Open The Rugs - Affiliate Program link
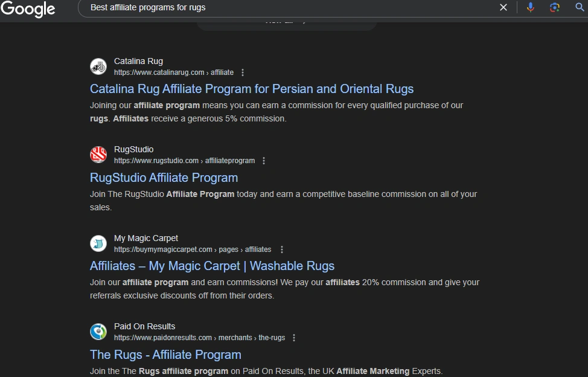The image size is (588, 377). [165, 355]
